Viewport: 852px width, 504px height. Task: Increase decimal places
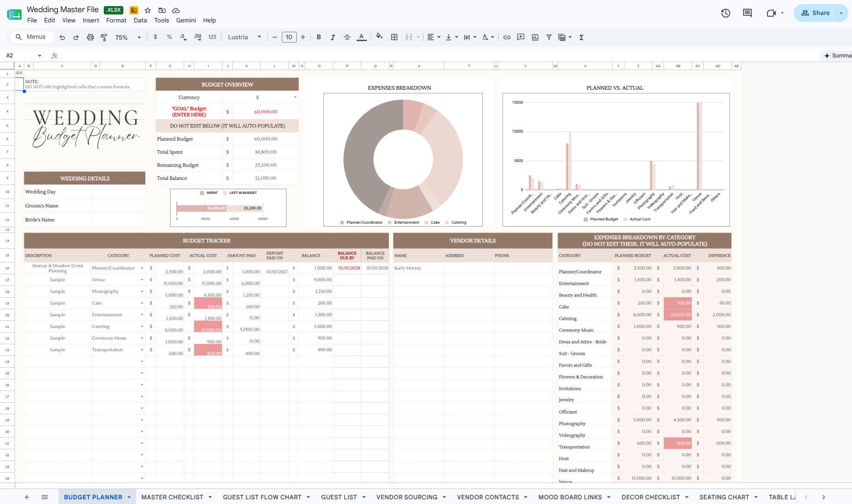(x=198, y=37)
